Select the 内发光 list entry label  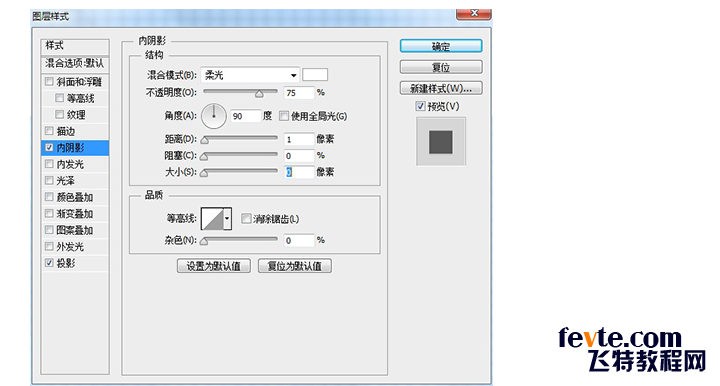(x=70, y=164)
